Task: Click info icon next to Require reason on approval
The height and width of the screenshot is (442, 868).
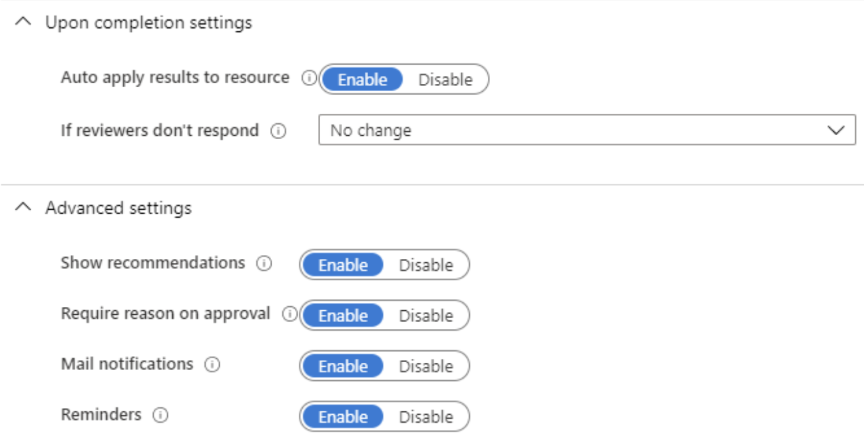Action: [290, 314]
